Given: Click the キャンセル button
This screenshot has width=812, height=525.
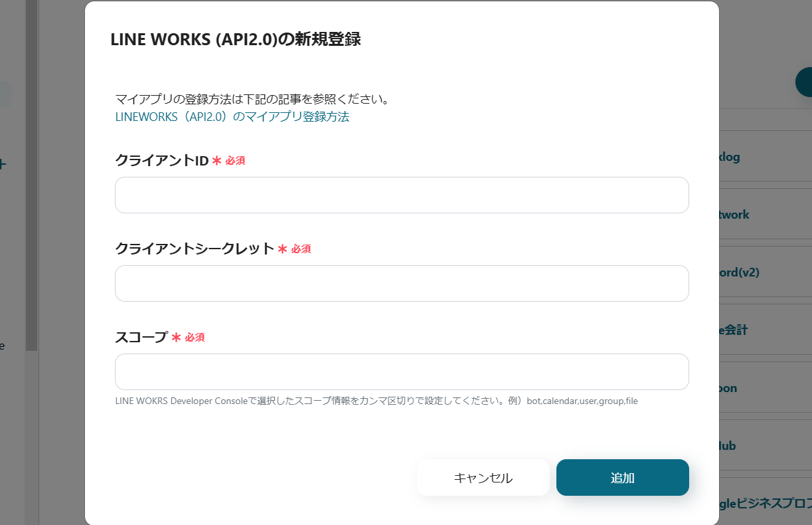Looking at the screenshot, I should tap(483, 478).
